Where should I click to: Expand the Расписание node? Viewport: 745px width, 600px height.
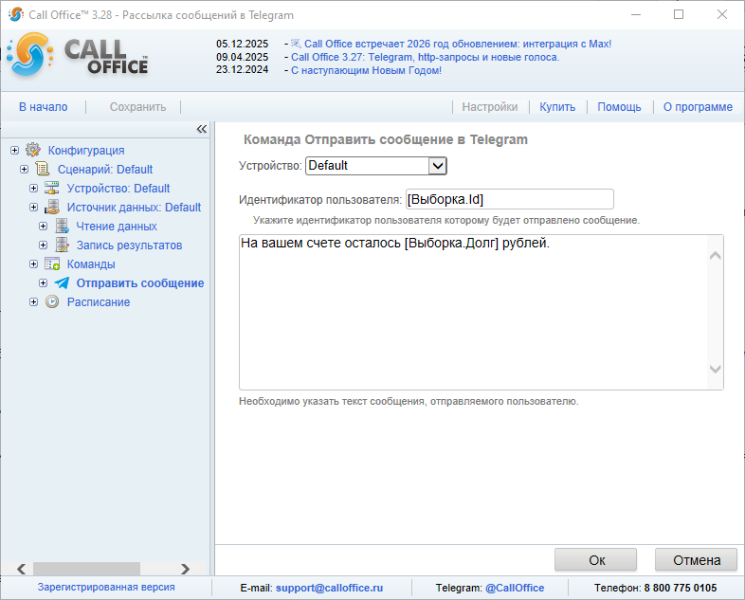click(33, 302)
